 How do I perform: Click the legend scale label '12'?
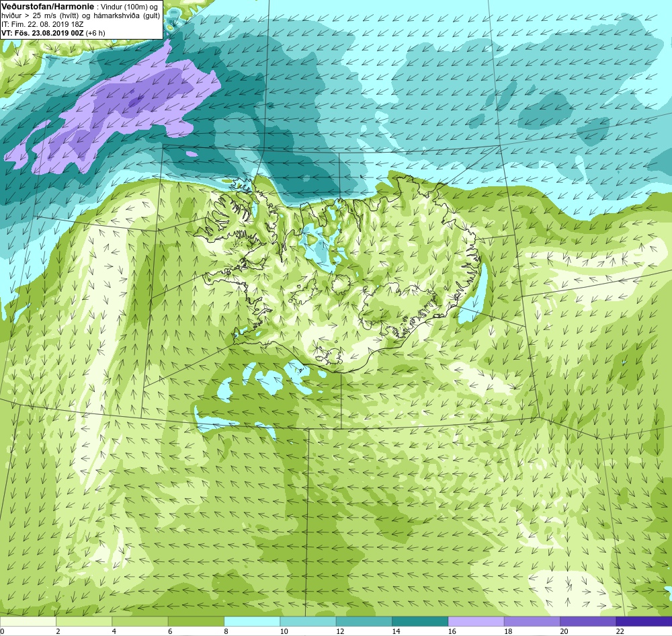tap(340, 631)
